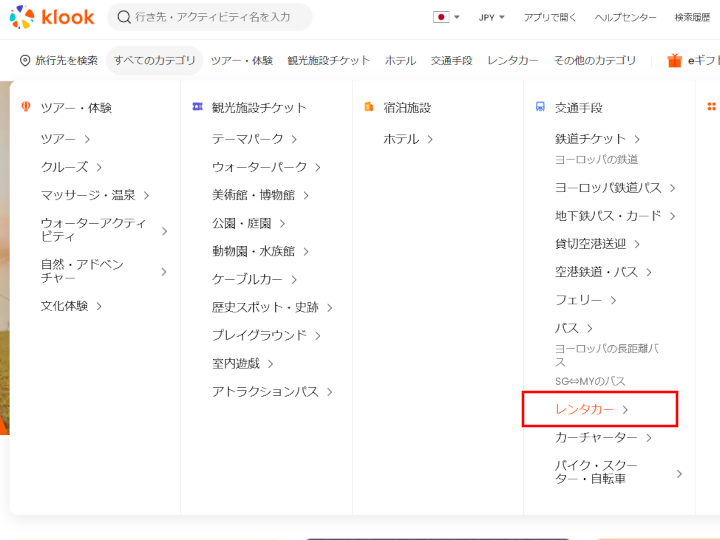Click the 宿泊施設 hotel icon
The height and width of the screenshot is (540, 720).
click(369, 107)
